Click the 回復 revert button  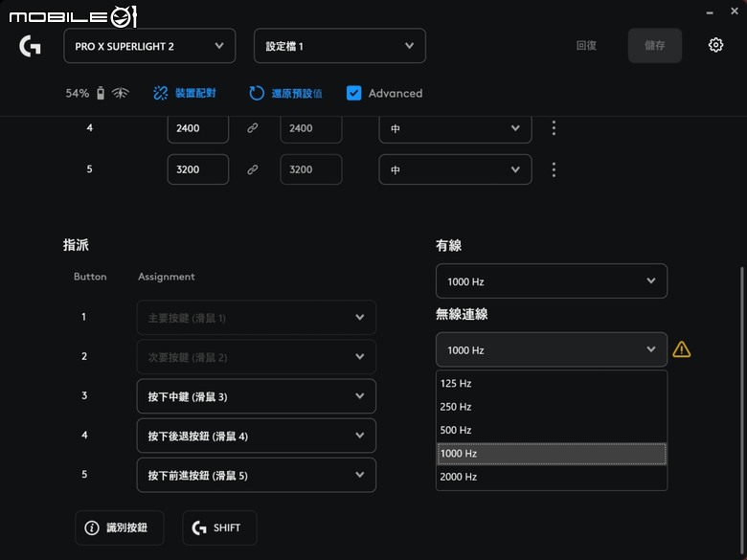(586, 45)
